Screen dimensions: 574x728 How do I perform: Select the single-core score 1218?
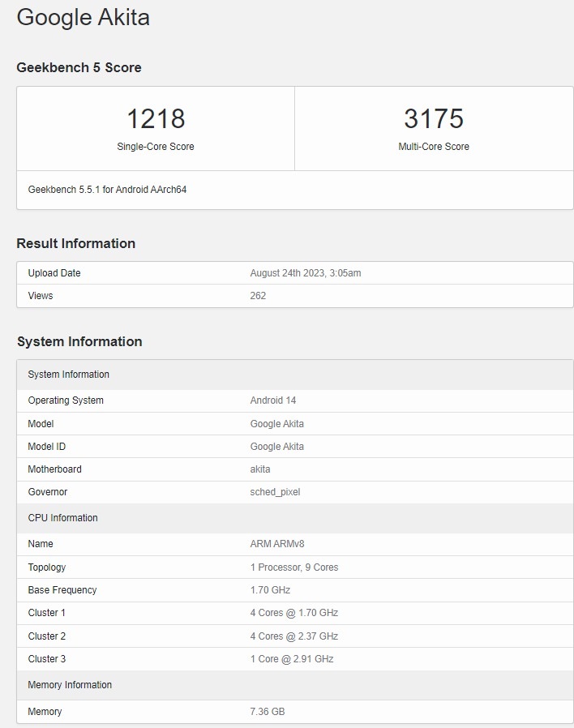point(156,118)
